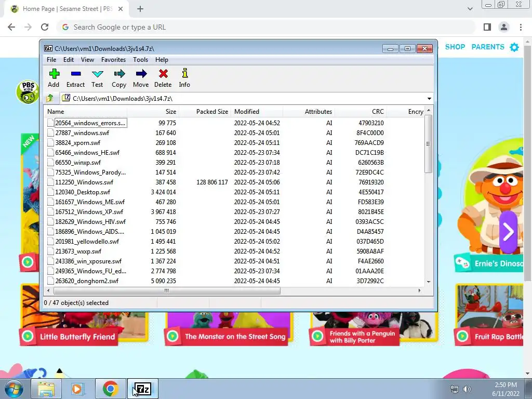The height and width of the screenshot is (399, 532).
Task: Open the Windows Start menu
Action: point(14,389)
